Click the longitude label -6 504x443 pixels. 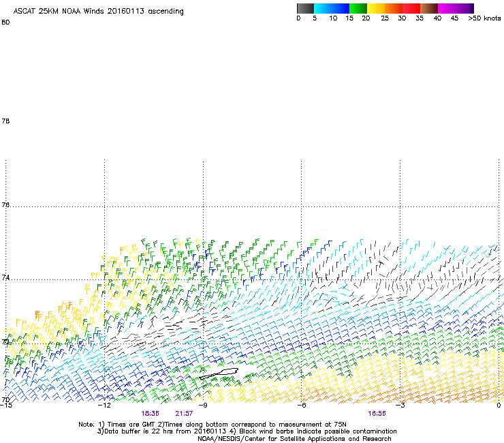[301, 406]
